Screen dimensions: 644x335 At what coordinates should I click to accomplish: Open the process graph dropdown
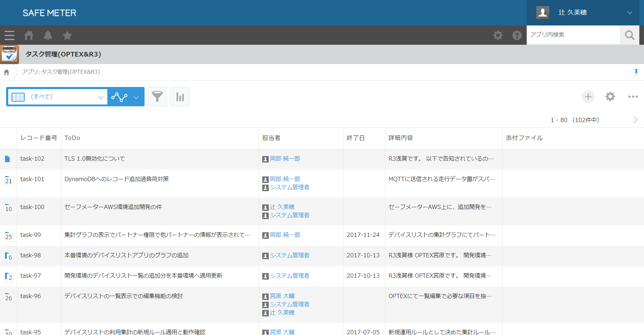[125, 97]
